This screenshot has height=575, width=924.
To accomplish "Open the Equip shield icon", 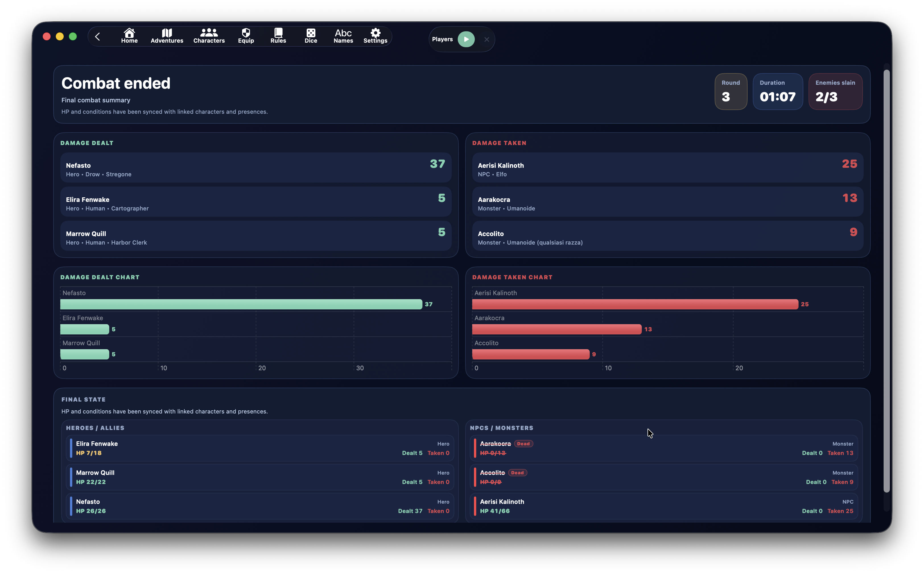I will [x=246, y=36].
